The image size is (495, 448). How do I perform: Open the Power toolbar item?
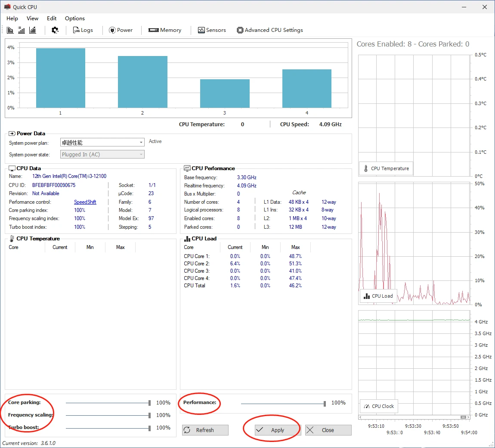[x=121, y=30]
